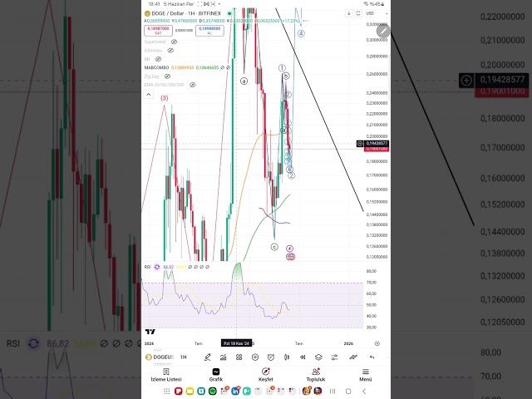Undo with the back arrow icon
The height and width of the screenshot is (399, 532).
pos(372,357)
